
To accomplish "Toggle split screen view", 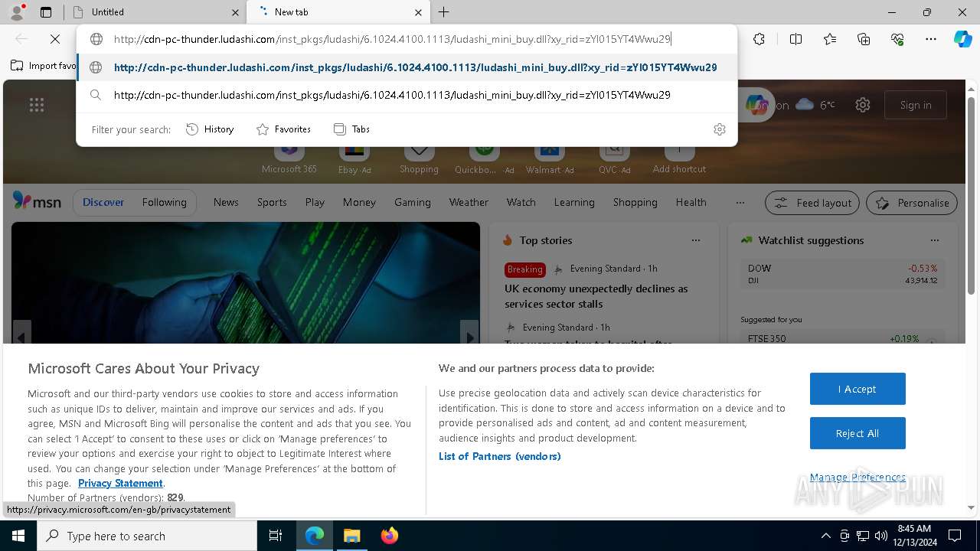I will click(x=795, y=39).
